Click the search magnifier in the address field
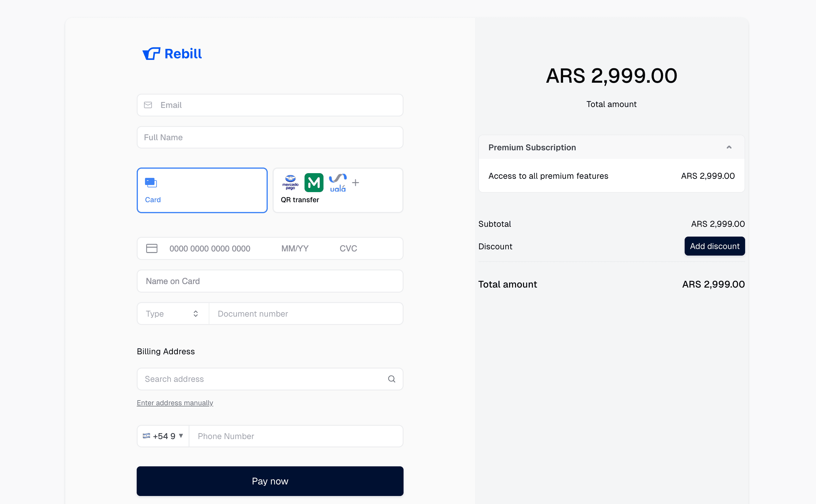This screenshot has height=504, width=816. coord(391,379)
